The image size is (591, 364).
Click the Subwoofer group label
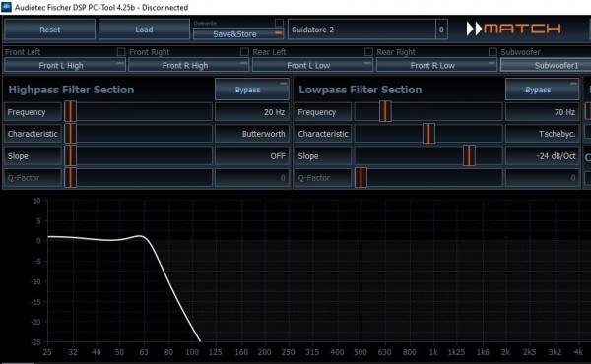(x=520, y=52)
